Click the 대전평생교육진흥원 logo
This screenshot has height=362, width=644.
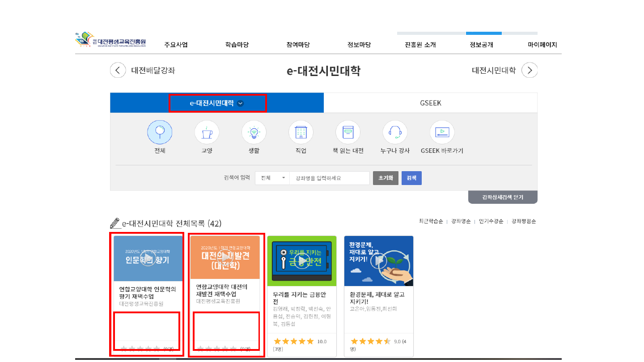click(x=111, y=41)
